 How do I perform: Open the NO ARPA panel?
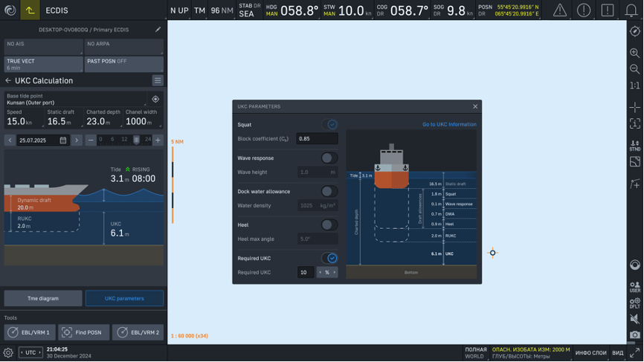coord(123,47)
